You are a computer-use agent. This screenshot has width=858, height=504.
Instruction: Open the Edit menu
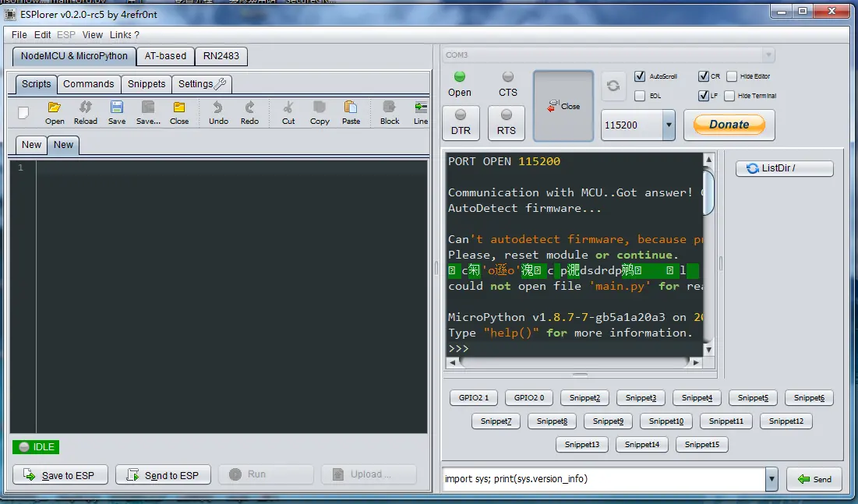[x=42, y=34]
